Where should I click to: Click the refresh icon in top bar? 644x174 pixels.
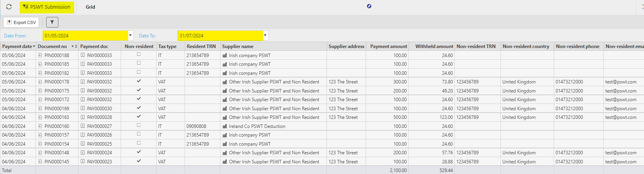9,7
